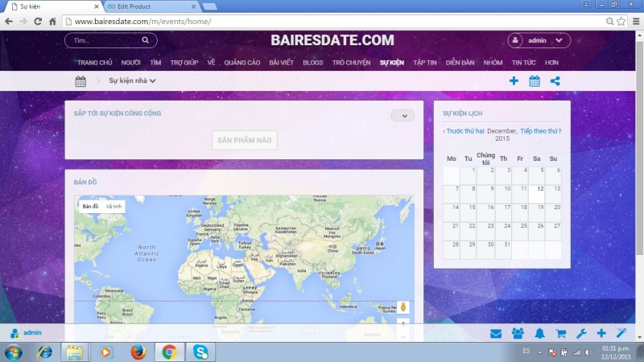644x362 pixels.
Task: Bookmark the page with the star icon
Action: click(x=621, y=22)
